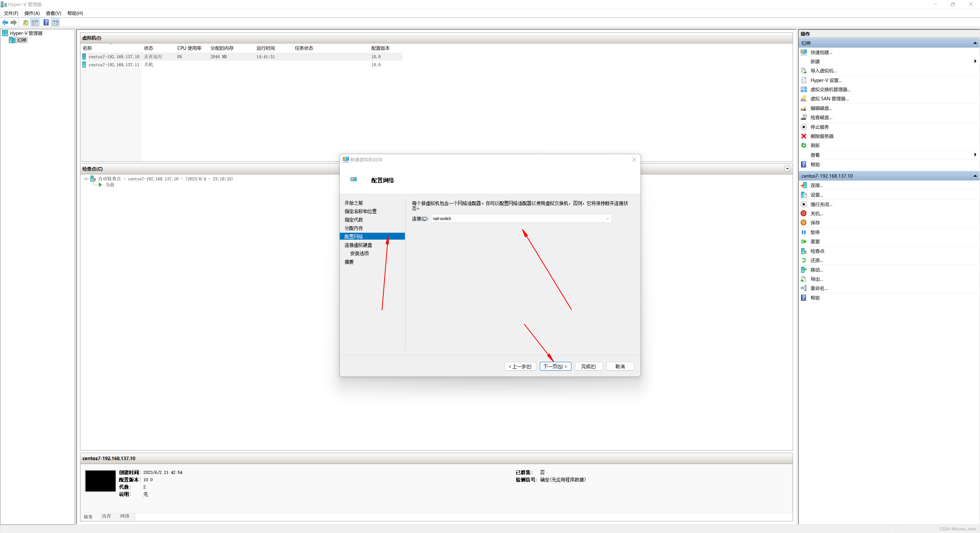Open Import Virtual Machine (导入虚拟机)
Viewport: 980px width, 533px height.
point(823,71)
